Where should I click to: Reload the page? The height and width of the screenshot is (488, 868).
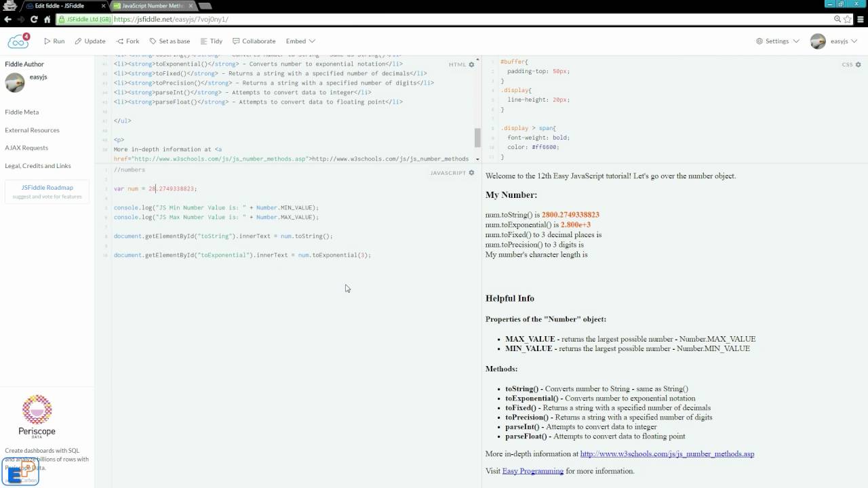(35, 19)
